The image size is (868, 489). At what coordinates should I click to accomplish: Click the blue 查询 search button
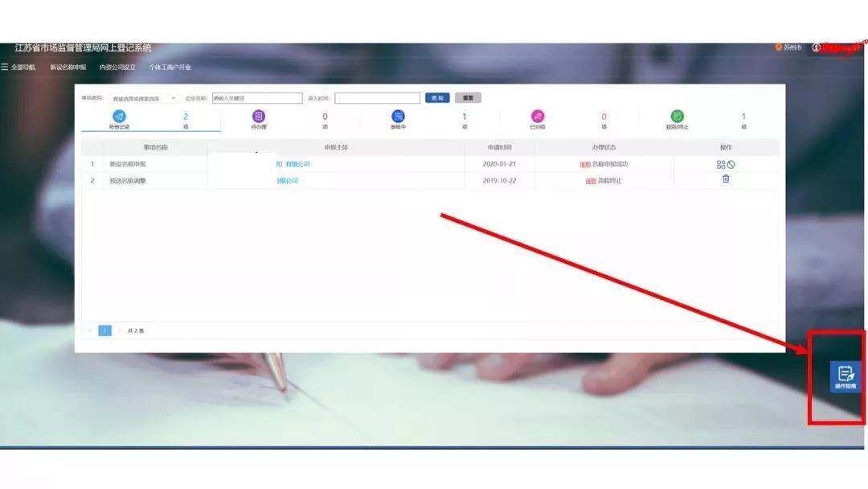pos(437,98)
